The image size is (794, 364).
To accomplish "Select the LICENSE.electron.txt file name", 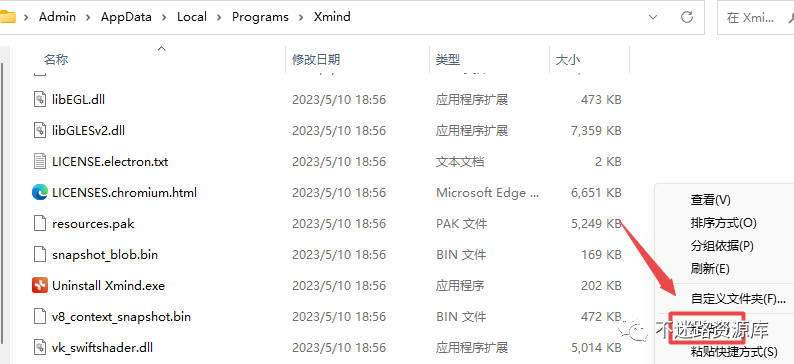I will click(110, 161).
